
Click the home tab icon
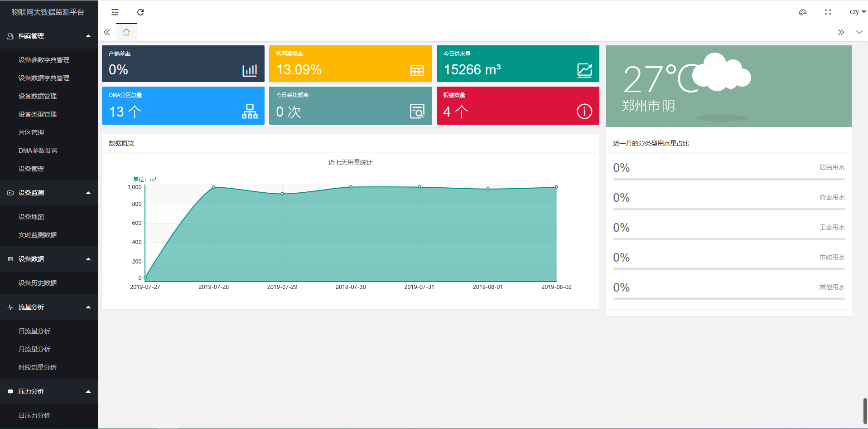(126, 32)
